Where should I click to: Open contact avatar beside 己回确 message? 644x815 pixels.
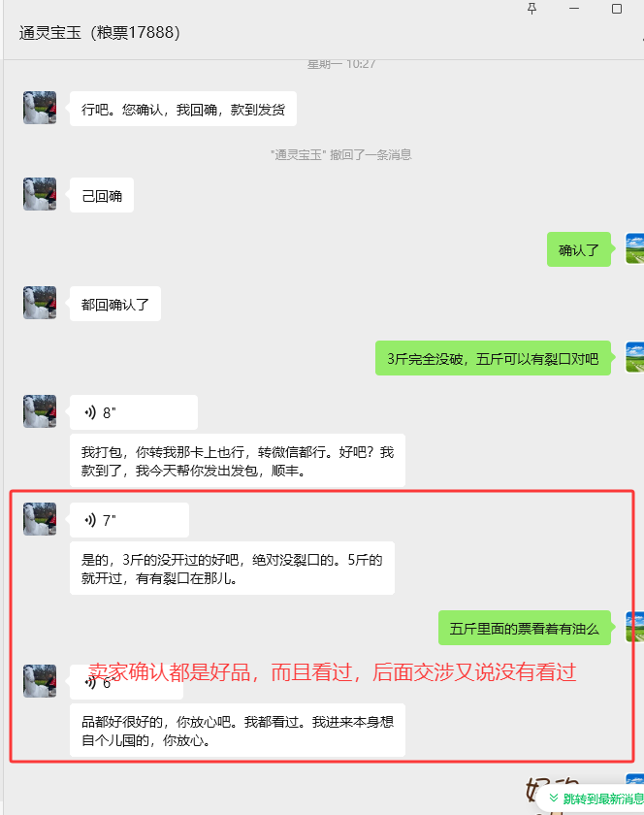40,194
